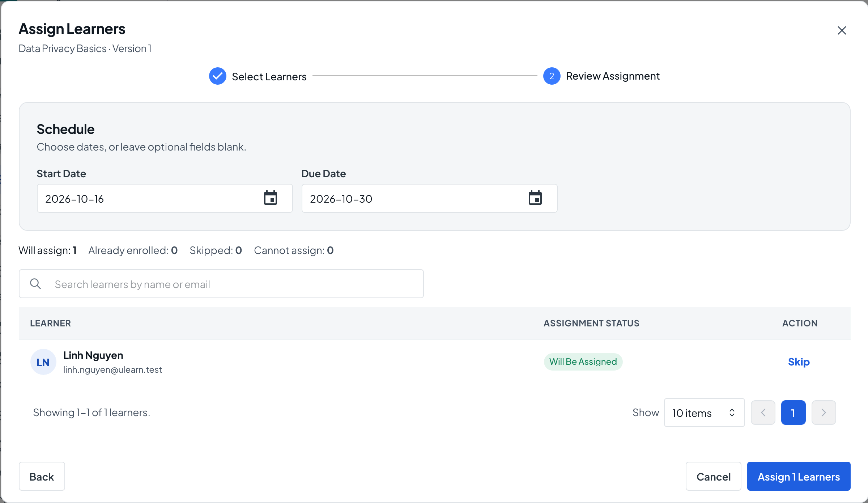868x503 pixels.
Task: Click the Select Learners step checkmark
Action: pos(217,76)
